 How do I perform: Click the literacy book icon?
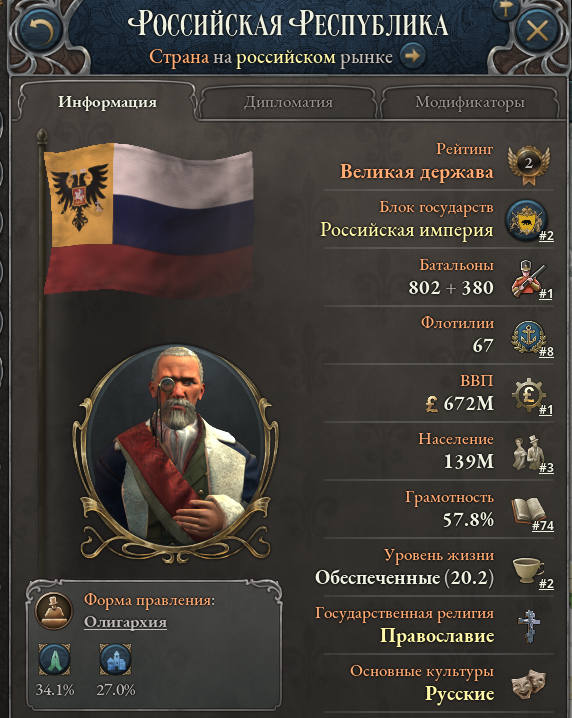(x=528, y=511)
